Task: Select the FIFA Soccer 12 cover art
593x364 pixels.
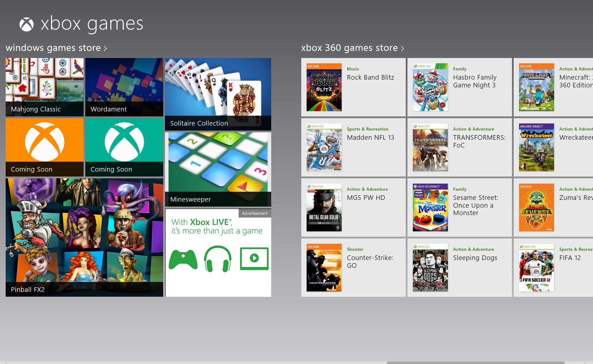Action: pos(536,267)
